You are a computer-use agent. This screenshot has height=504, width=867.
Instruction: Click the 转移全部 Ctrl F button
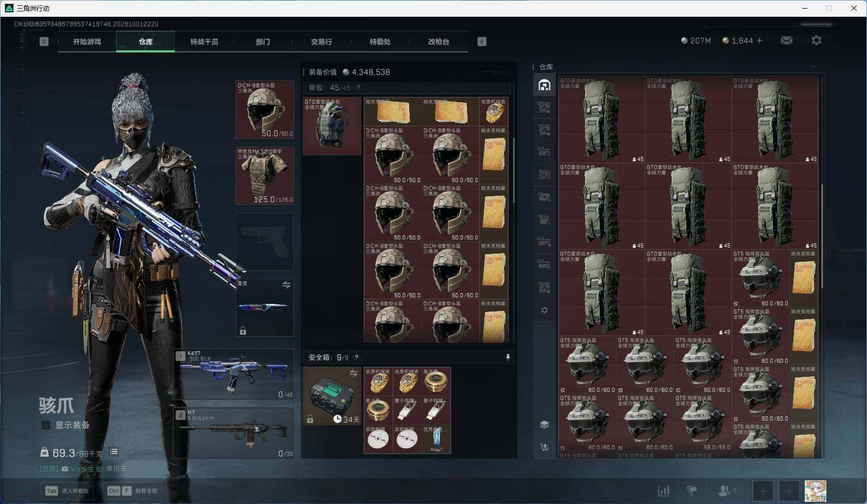(132, 490)
